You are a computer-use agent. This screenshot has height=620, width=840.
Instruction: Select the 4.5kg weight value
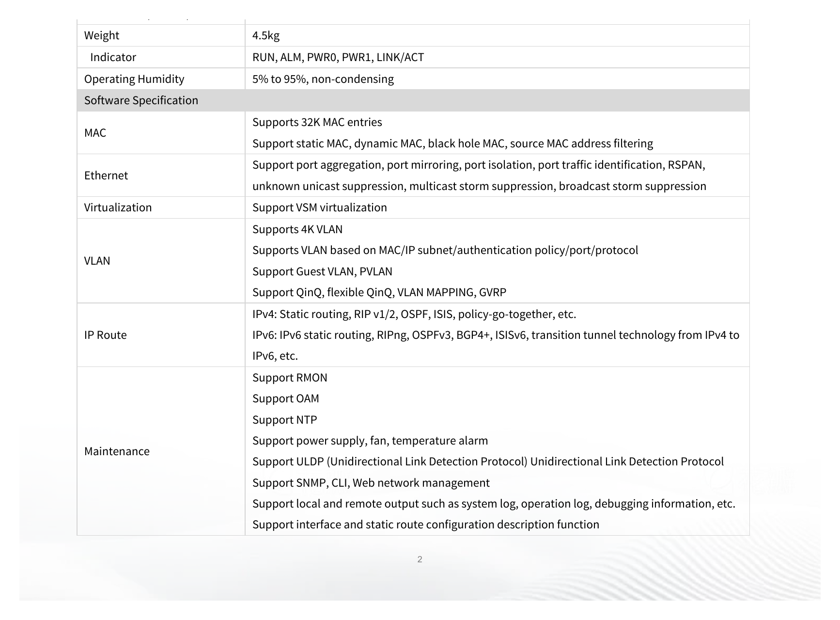tap(266, 35)
